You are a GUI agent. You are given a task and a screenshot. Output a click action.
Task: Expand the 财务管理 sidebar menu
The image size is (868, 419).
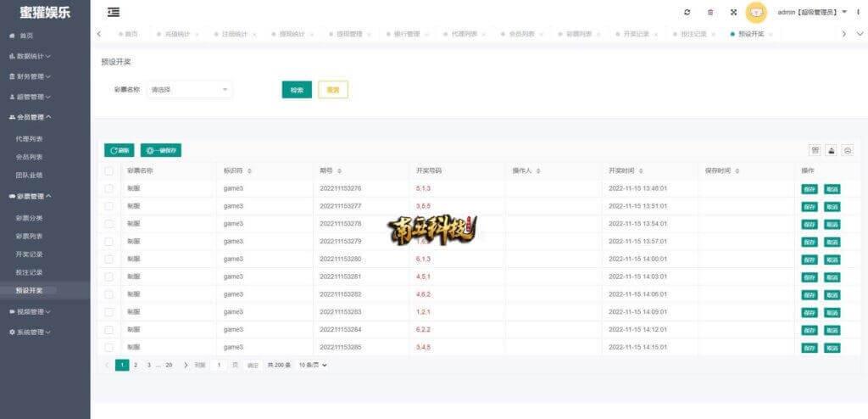[34, 76]
